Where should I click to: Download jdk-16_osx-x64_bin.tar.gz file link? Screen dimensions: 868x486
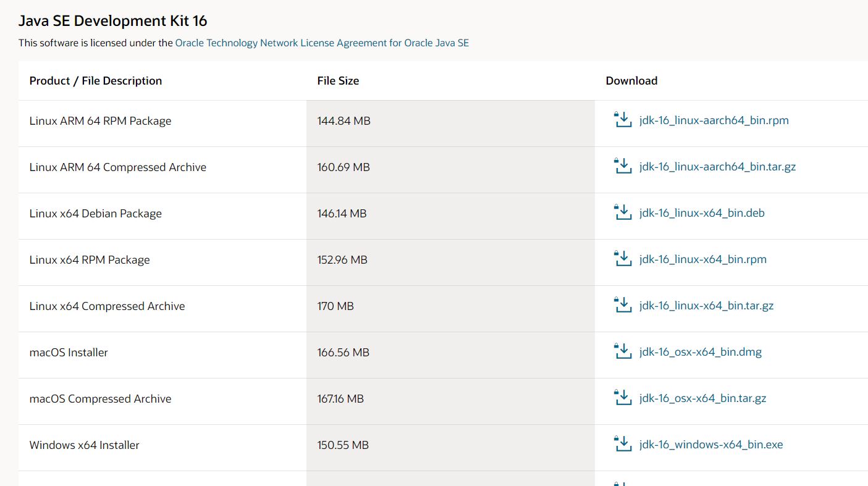pyautogui.click(x=703, y=398)
